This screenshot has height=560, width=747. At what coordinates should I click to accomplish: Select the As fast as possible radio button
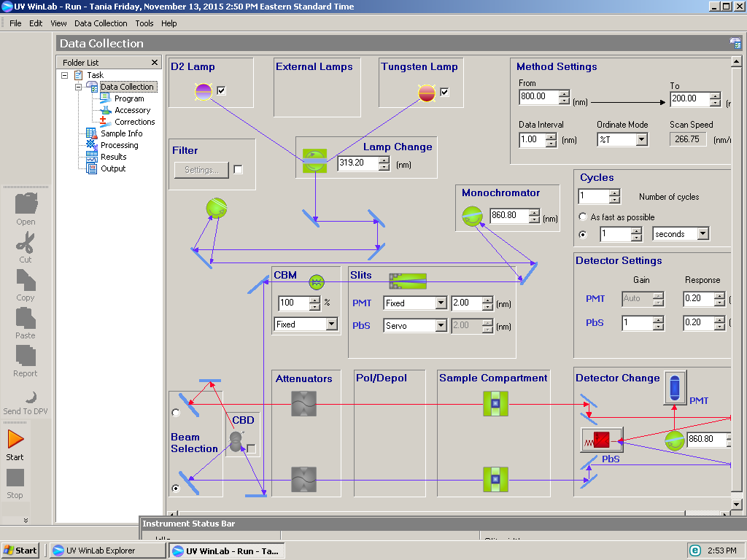point(583,217)
